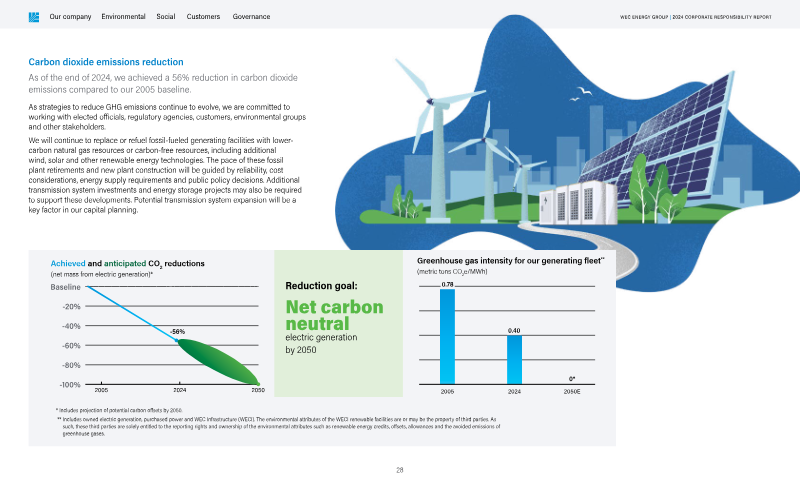Select the -56% data point on line chart
This screenshot has width=800, height=485.
(178, 340)
